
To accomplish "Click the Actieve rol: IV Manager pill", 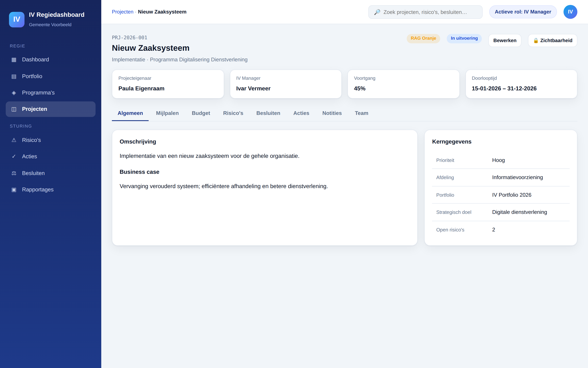I will 523,12.
